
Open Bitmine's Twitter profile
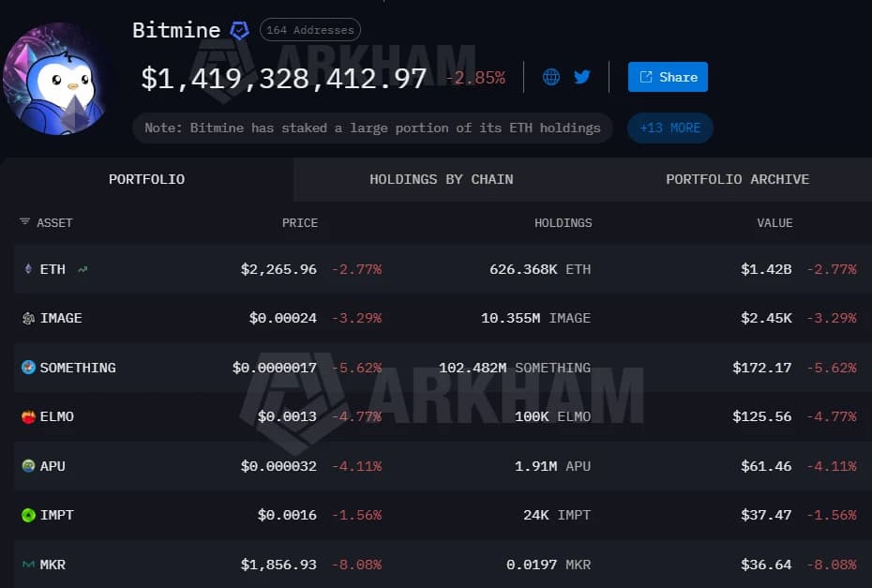tap(581, 77)
